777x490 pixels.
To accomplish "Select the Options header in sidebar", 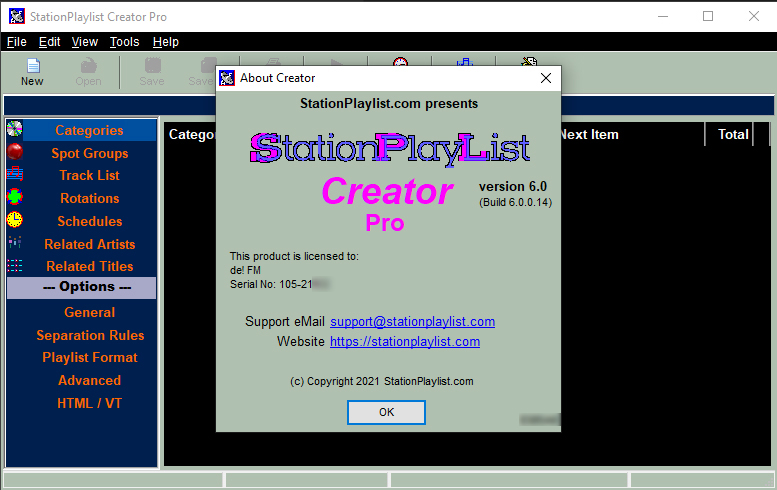I will (82, 287).
